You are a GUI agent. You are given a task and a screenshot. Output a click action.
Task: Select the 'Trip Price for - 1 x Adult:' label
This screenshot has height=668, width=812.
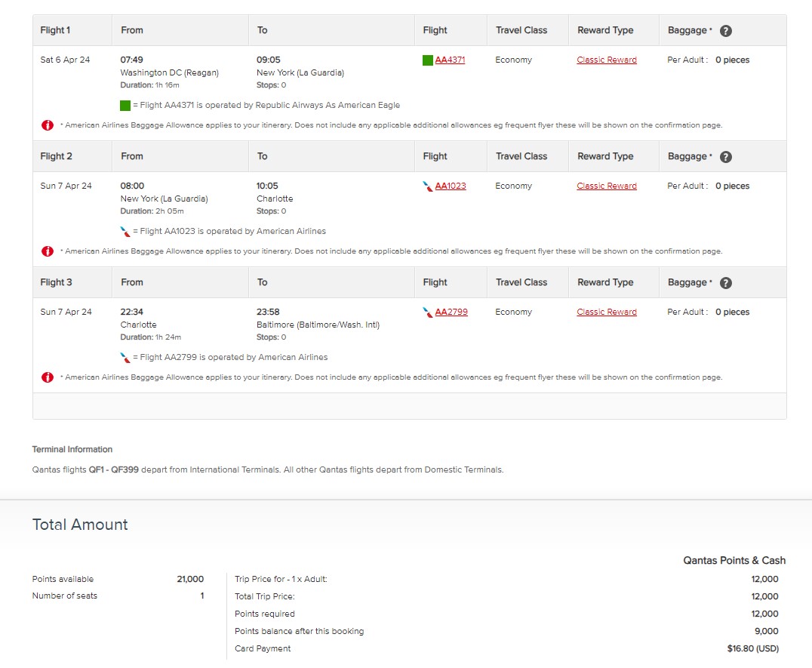point(281,579)
